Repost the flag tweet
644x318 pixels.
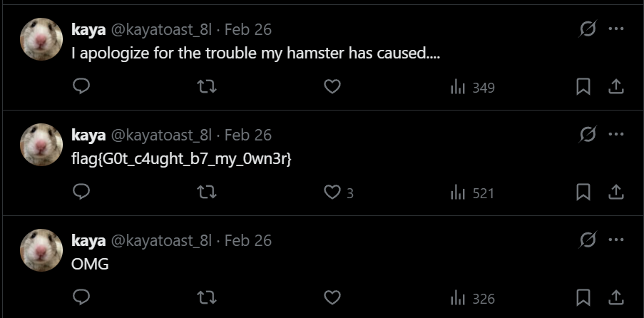207,193
